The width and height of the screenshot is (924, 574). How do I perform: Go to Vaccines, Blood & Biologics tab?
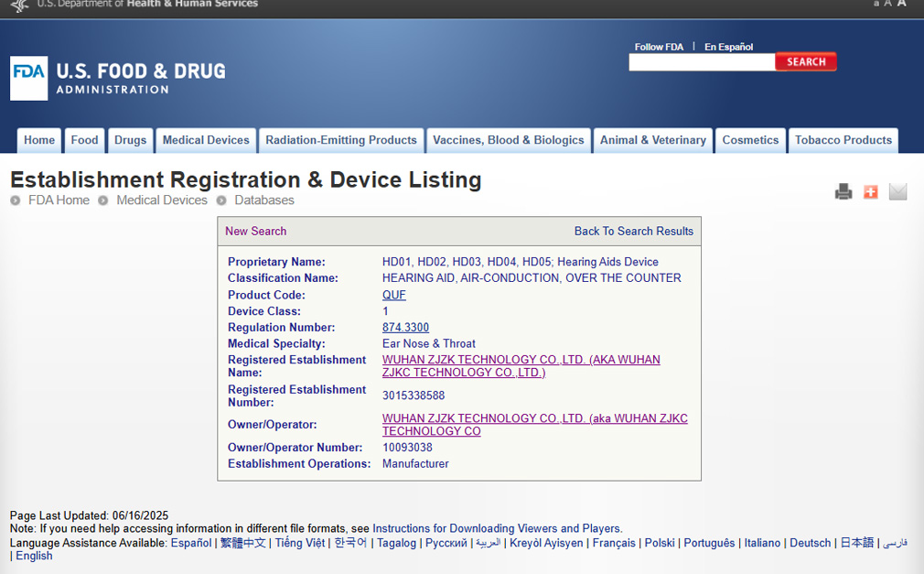tap(508, 140)
